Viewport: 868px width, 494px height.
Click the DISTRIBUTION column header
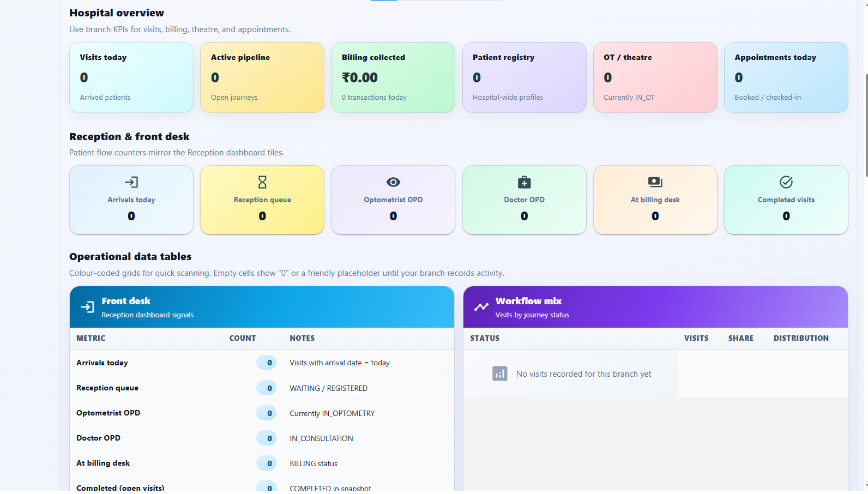(x=801, y=338)
